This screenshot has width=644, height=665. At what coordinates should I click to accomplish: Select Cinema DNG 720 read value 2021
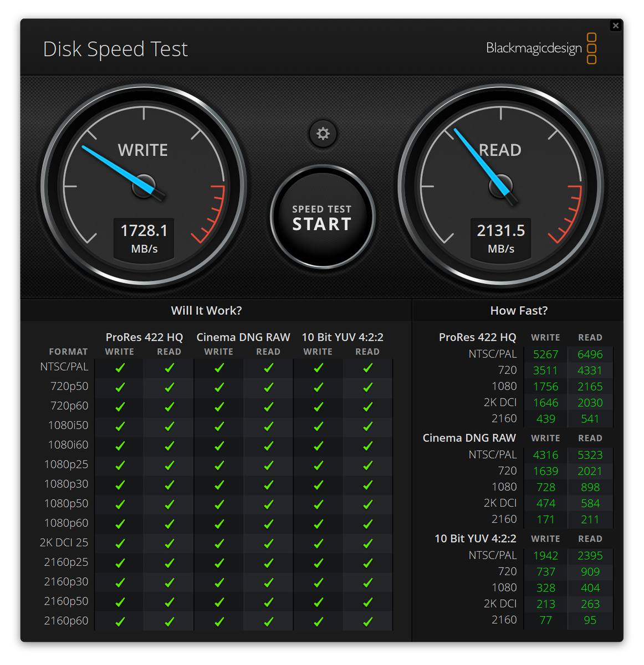click(590, 470)
